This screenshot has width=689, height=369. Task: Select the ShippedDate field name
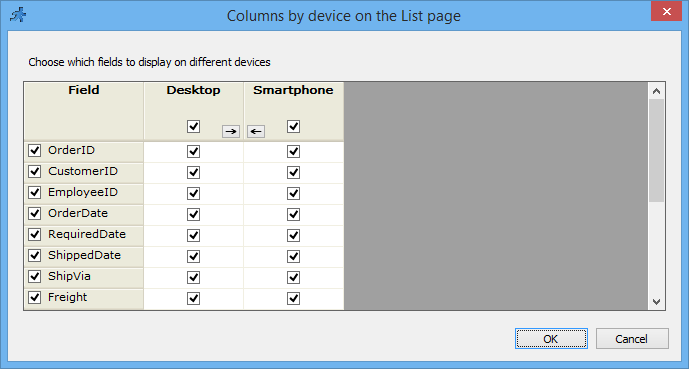click(x=84, y=255)
